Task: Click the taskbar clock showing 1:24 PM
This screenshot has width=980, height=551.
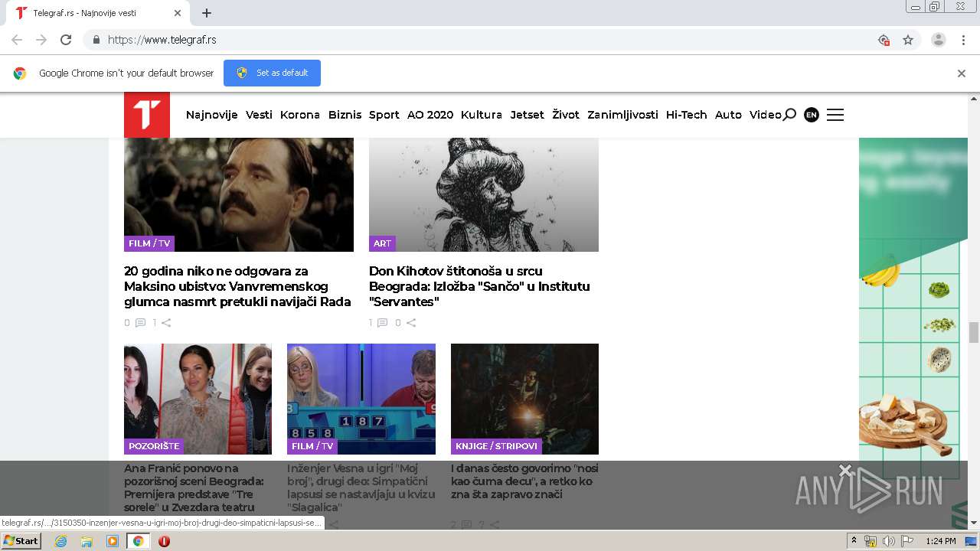Action: pos(940,541)
